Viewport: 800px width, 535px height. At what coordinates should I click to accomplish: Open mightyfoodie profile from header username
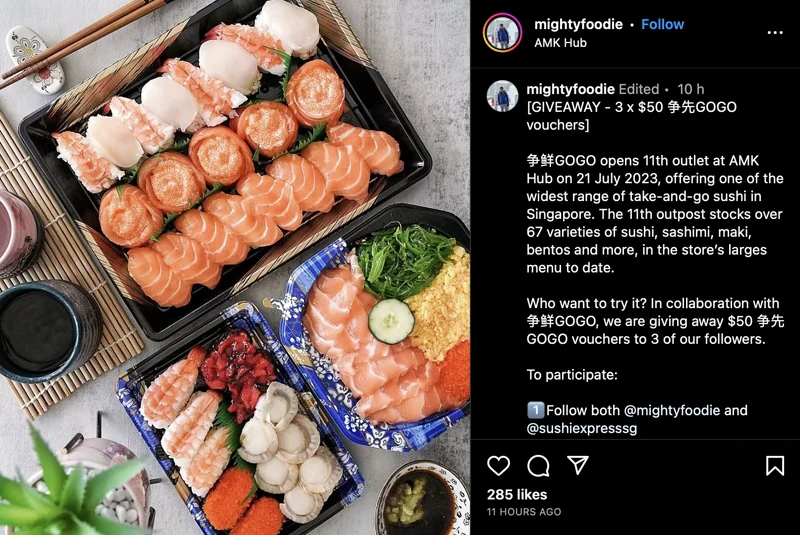(x=578, y=24)
